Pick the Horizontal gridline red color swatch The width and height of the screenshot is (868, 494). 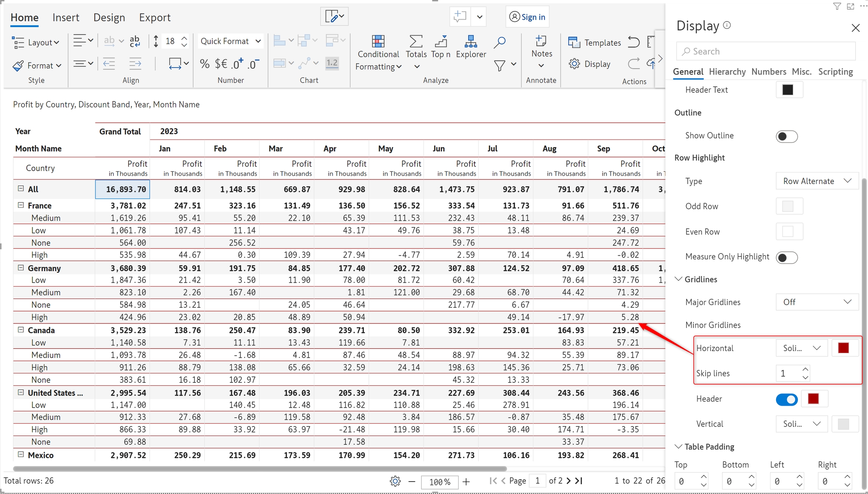click(x=843, y=348)
